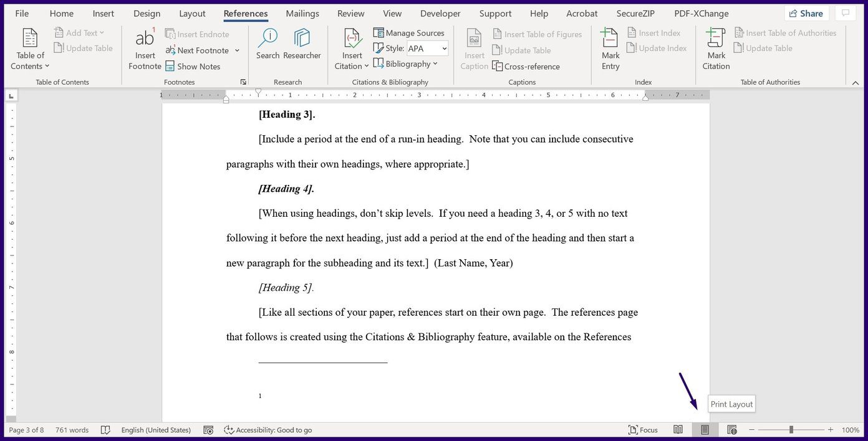Open the Home tab
Image resolution: width=868 pixels, height=441 pixels.
tap(62, 13)
